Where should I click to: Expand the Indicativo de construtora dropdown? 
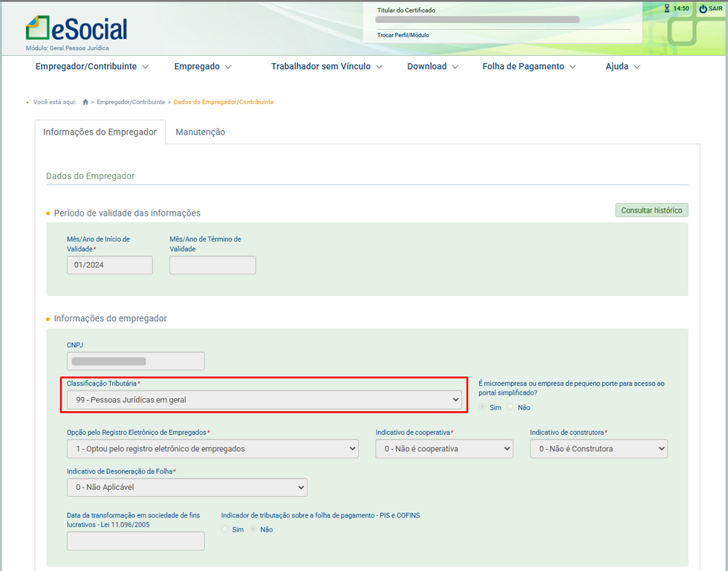[x=598, y=449]
